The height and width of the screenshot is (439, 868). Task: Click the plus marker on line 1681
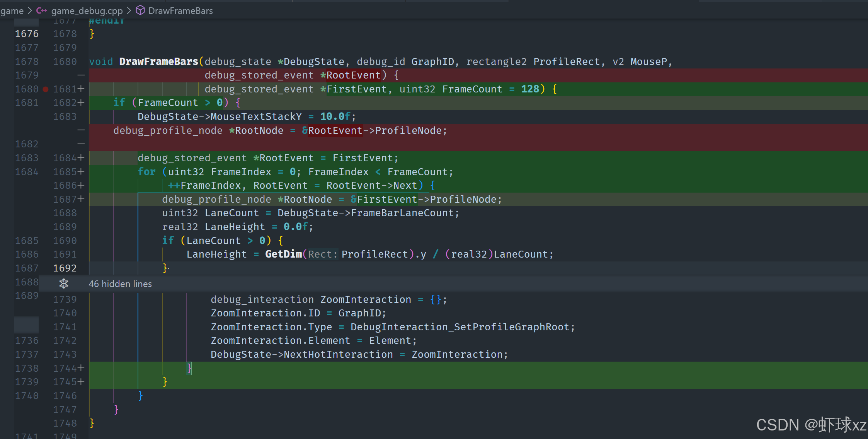[x=81, y=89]
